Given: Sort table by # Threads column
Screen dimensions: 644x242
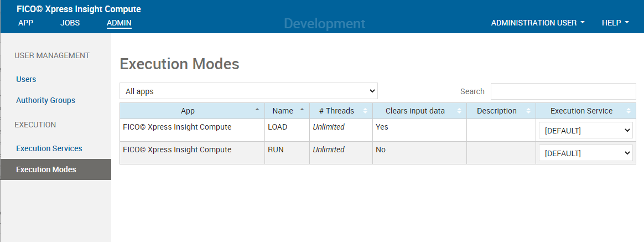Looking at the screenshot, I should [x=341, y=111].
